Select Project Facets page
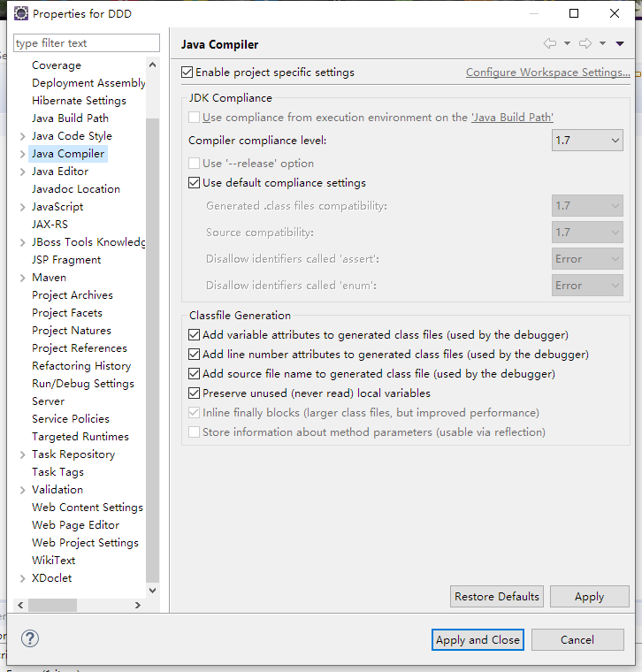 [67, 313]
